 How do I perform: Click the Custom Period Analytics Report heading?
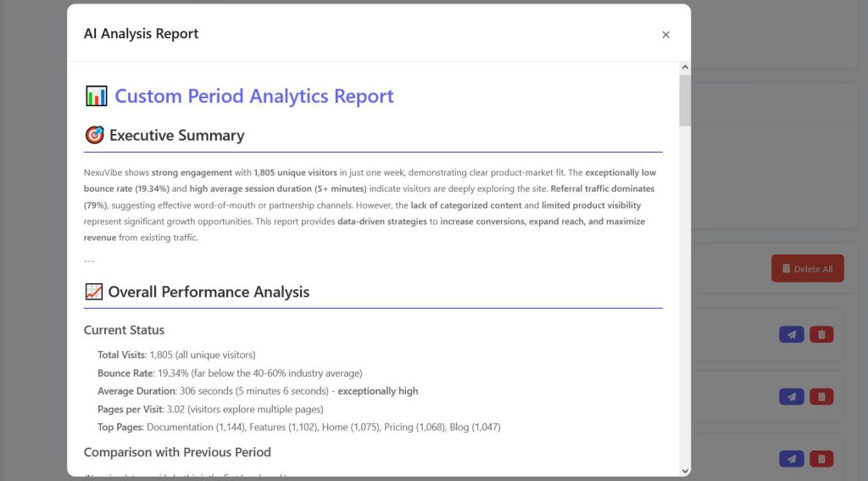[254, 96]
